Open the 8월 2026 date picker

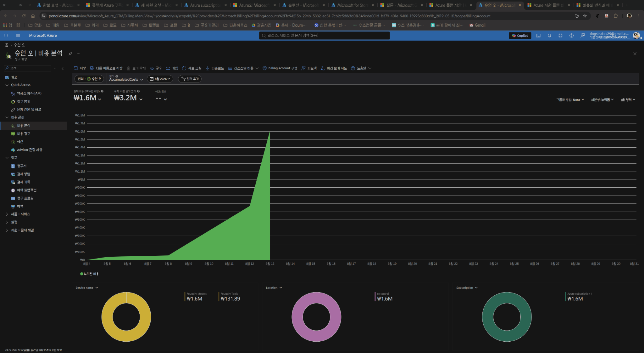(160, 79)
